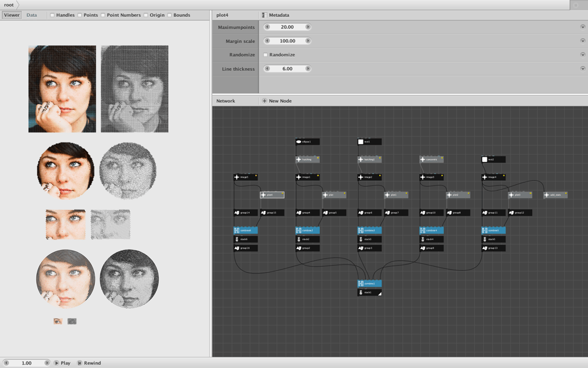Click the Line thickness 6.00 value field

click(288, 69)
